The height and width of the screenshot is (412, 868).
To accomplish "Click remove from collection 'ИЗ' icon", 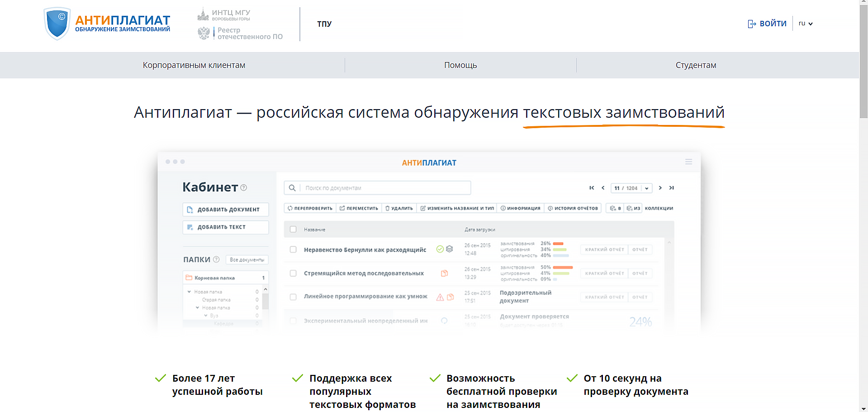I will 633,208.
